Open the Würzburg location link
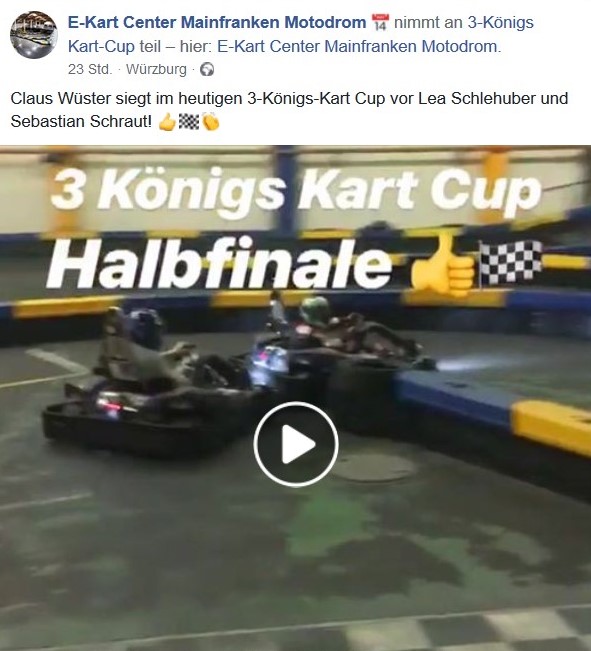Viewport: 591px width, 651px height. point(156,69)
